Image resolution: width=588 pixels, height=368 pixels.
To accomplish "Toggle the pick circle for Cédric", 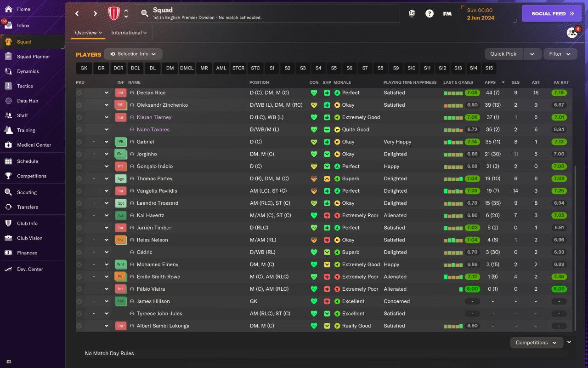I will [x=79, y=252].
